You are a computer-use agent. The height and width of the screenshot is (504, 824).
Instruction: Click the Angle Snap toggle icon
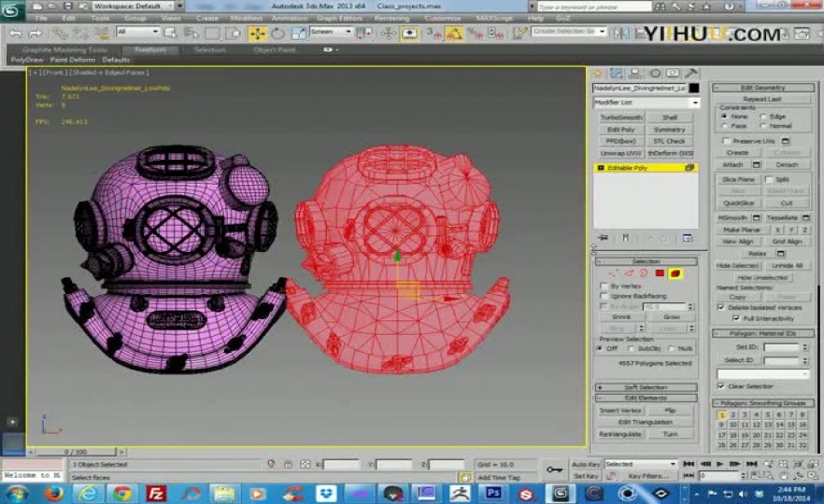(454, 34)
